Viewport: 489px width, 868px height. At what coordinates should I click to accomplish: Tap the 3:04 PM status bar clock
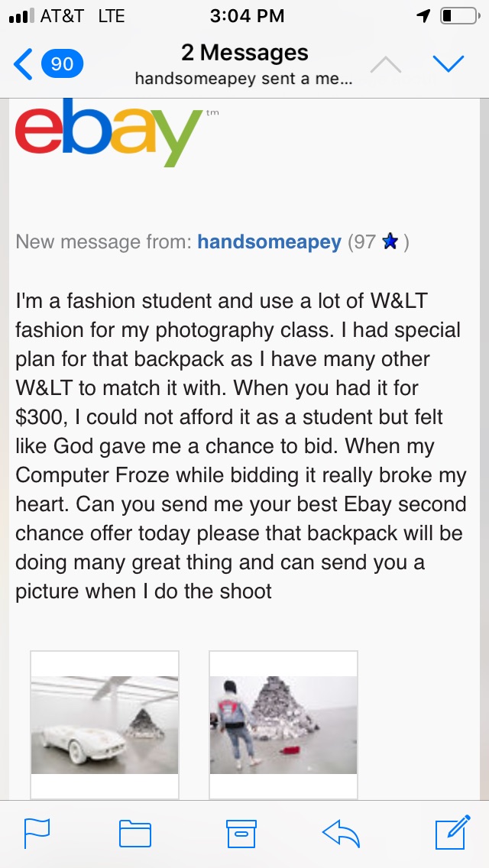click(247, 16)
